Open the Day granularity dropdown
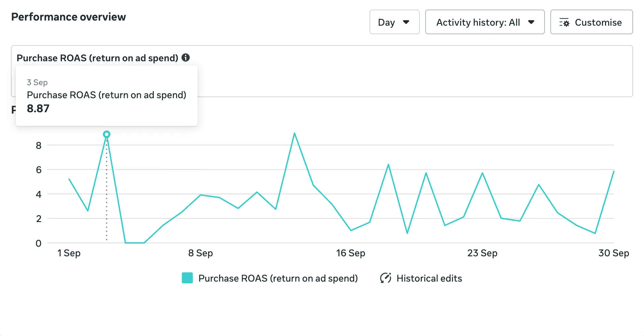 click(x=394, y=22)
